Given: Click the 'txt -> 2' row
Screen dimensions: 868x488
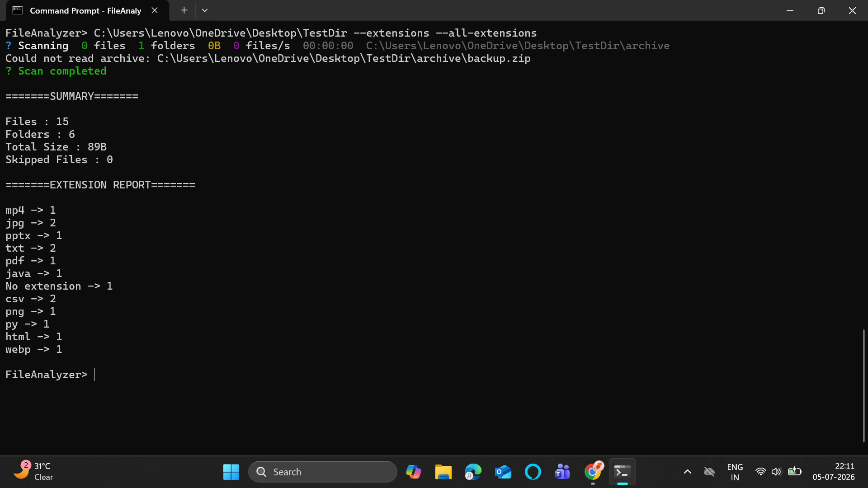Looking at the screenshot, I should (31, 248).
